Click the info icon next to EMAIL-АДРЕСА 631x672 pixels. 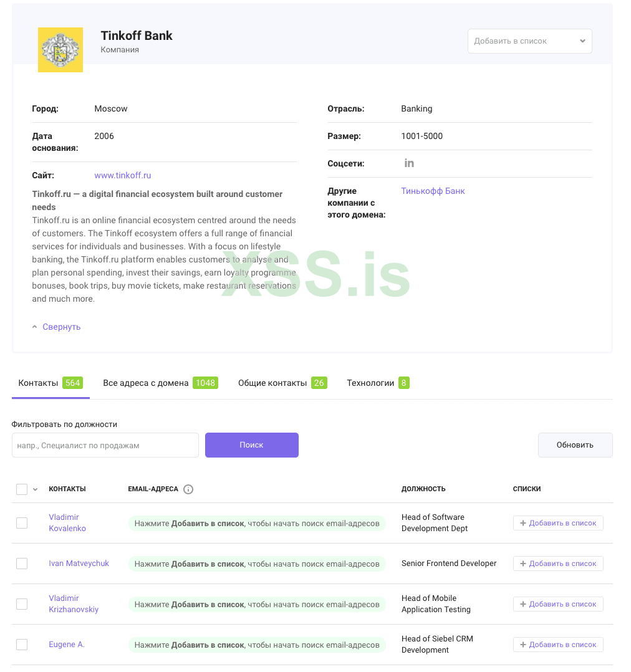coord(188,489)
